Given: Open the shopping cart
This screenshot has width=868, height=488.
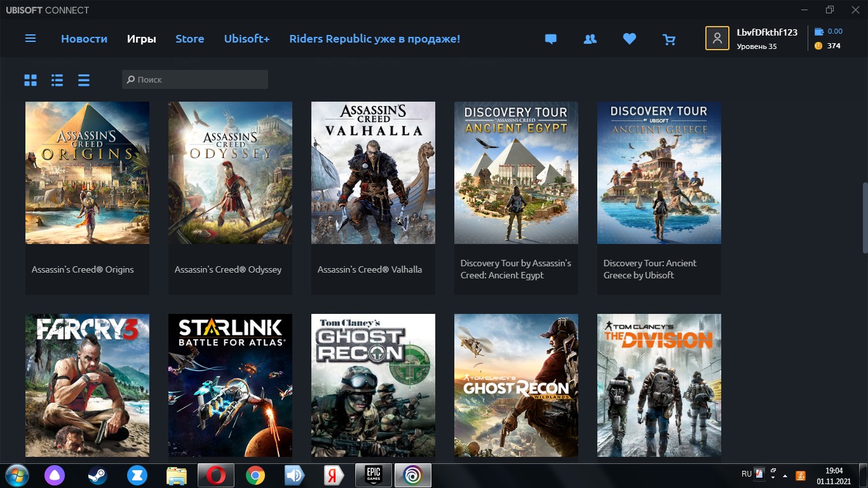Looking at the screenshot, I should tap(669, 39).
